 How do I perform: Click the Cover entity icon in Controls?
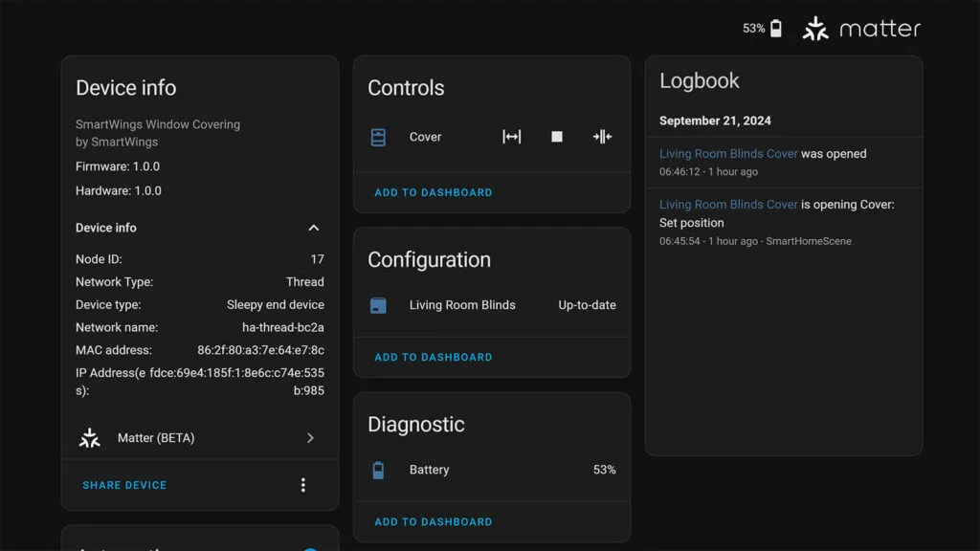coord(378,138)
